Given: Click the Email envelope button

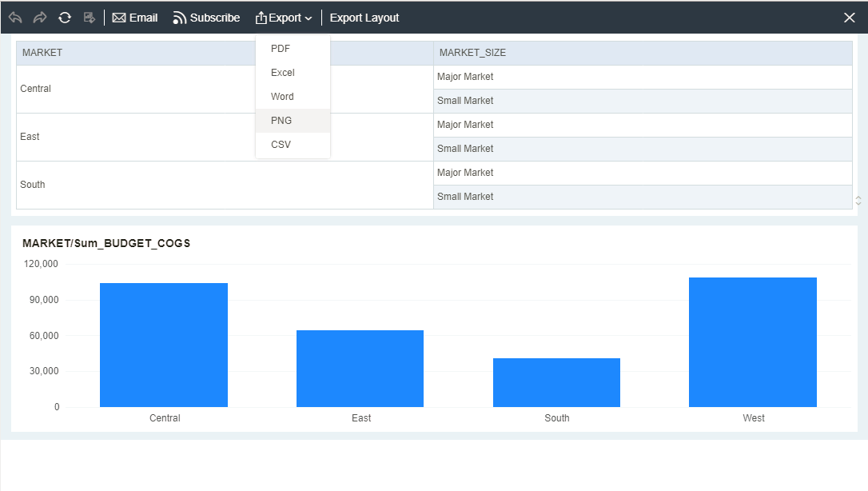Looking at the screenshot, I should tap(135, 18).
